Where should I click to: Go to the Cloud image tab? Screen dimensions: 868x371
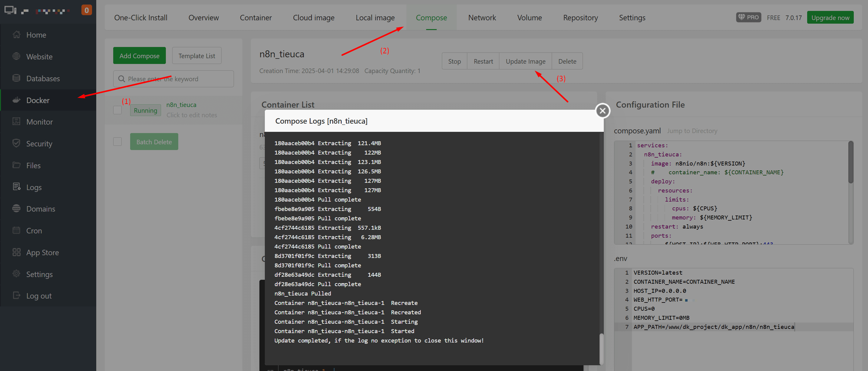coord(314,18)
